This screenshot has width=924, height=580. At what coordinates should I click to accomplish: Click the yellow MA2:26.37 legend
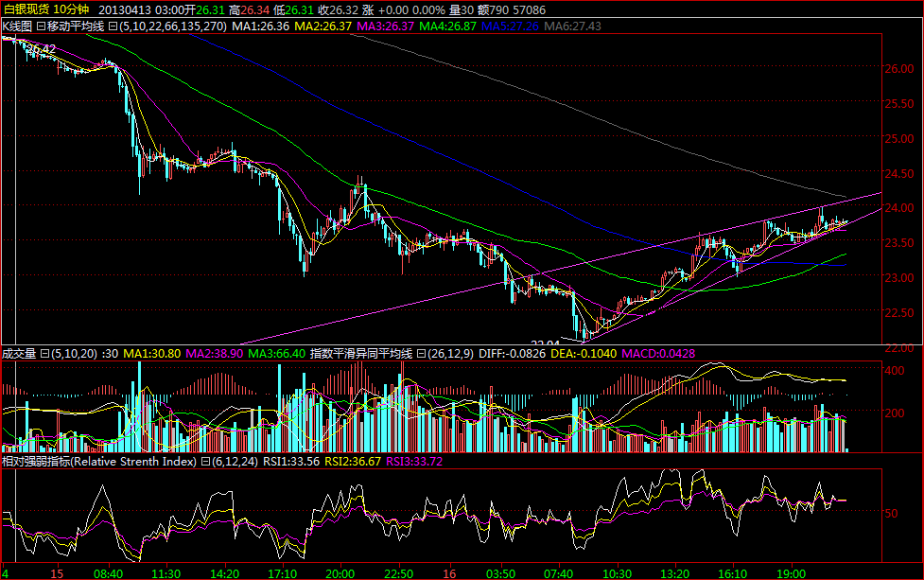coord(323,26)
